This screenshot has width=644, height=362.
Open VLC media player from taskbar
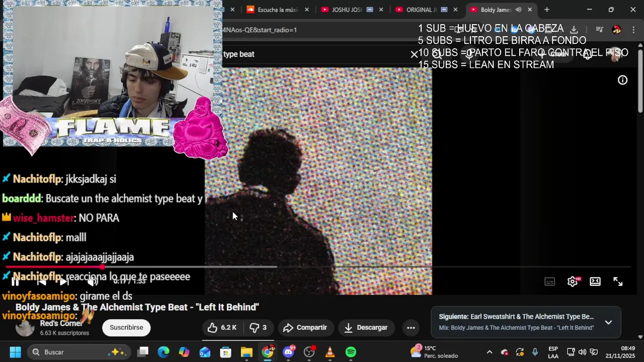[330, 352]
